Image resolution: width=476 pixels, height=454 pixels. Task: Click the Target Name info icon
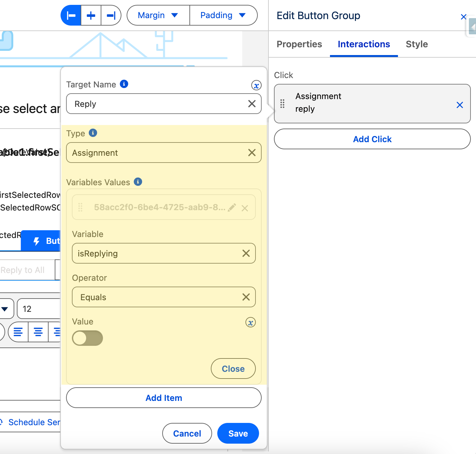[124, 84]
